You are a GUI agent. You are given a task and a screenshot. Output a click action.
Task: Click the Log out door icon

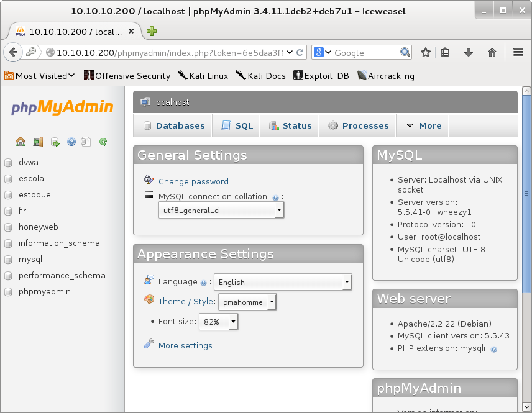pyautogui.click(x=38, y=142)
